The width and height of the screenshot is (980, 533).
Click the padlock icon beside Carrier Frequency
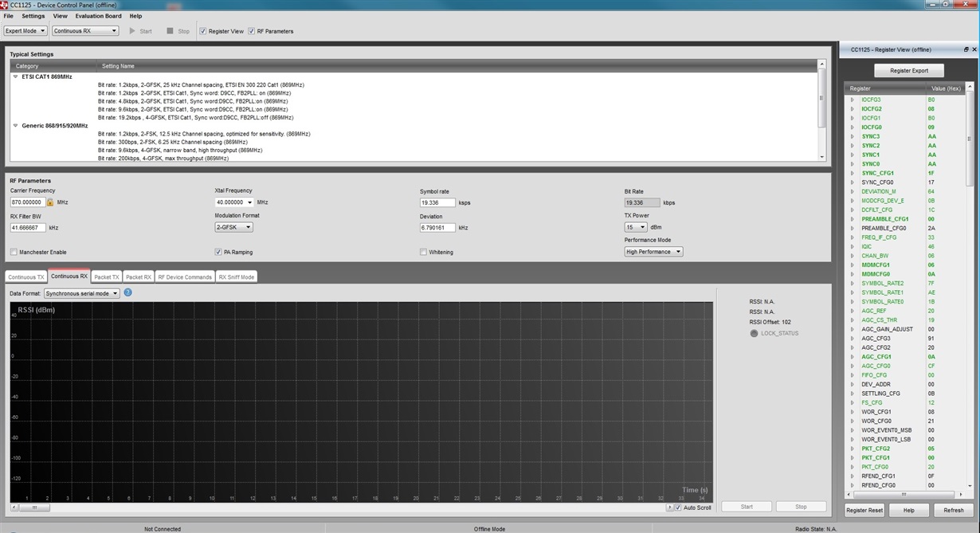pos(49,202)
